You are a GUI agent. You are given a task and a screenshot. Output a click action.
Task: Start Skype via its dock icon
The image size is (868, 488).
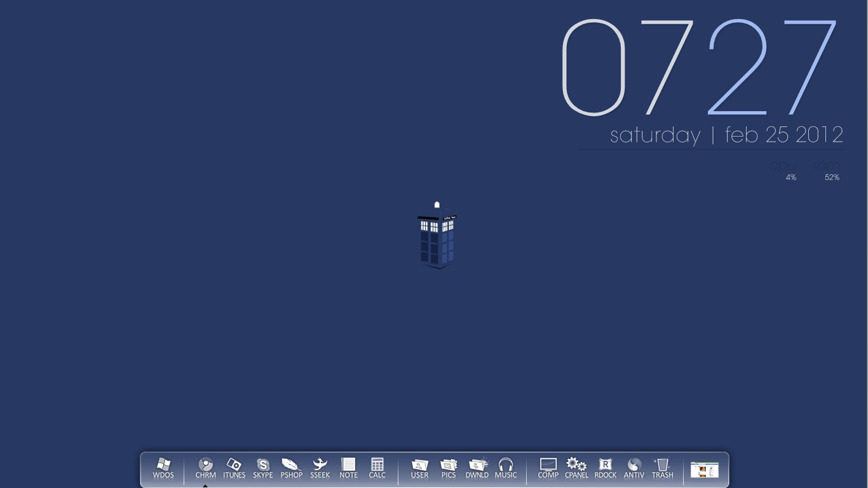pos(262,468)
